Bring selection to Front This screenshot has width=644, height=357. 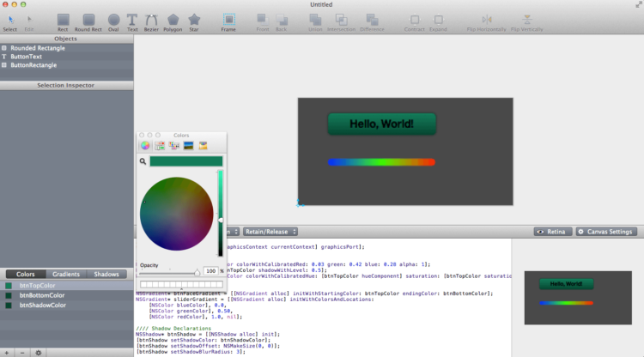pos(263,23)
